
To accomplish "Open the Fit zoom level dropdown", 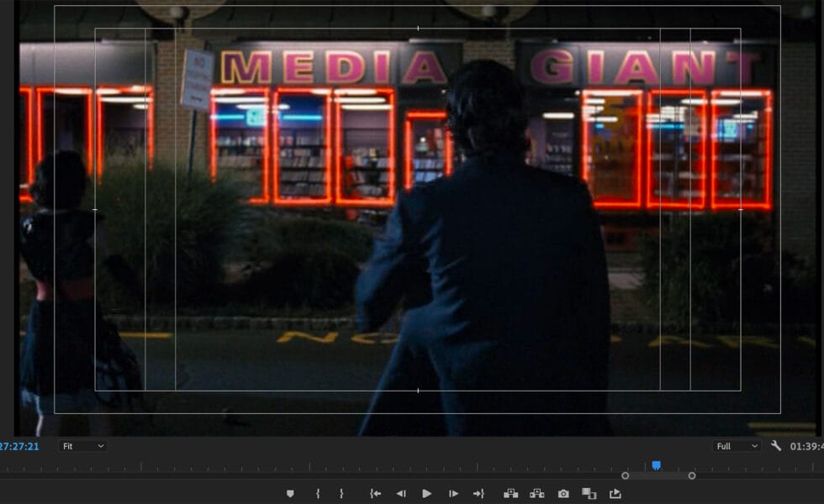I will pos(82,446).
